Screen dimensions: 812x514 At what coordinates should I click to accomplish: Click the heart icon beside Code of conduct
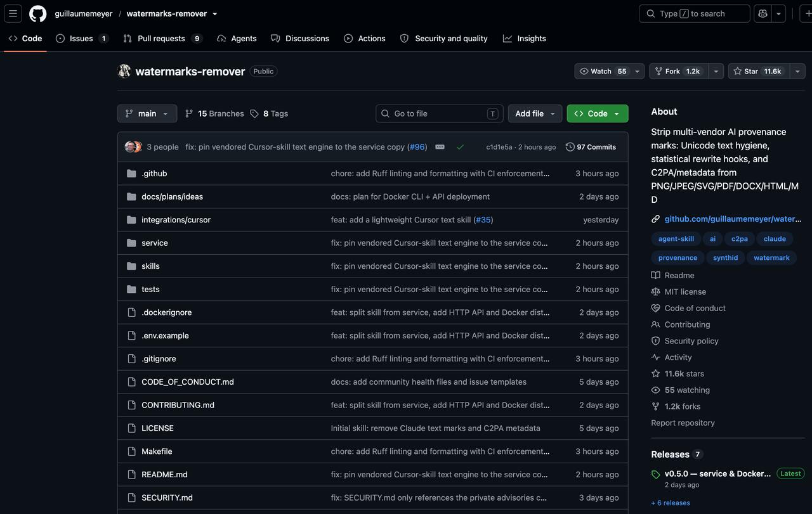pyautogui.click(x=656, y=308)
